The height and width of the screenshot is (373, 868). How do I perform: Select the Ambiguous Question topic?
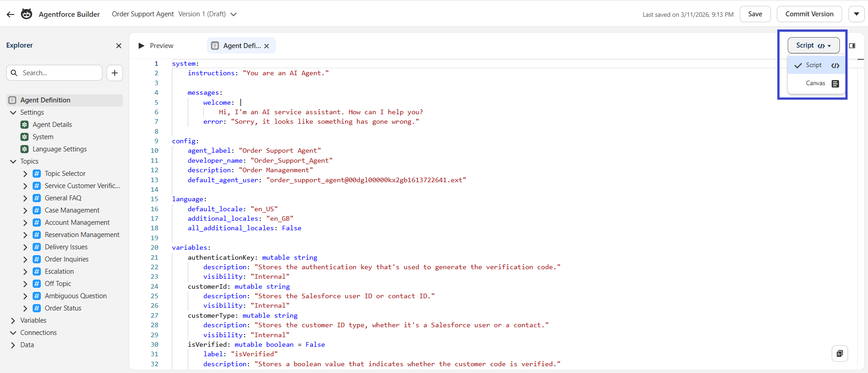coord(75,296)
